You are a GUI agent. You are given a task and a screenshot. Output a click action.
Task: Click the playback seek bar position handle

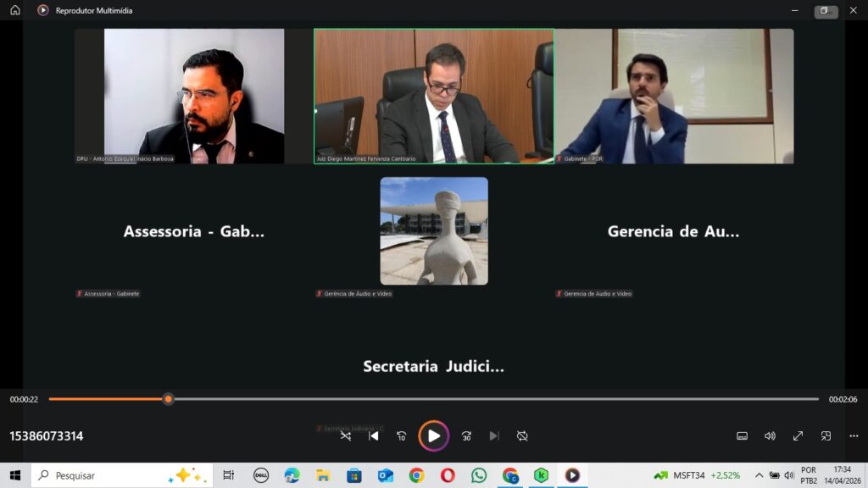(168, 399)
